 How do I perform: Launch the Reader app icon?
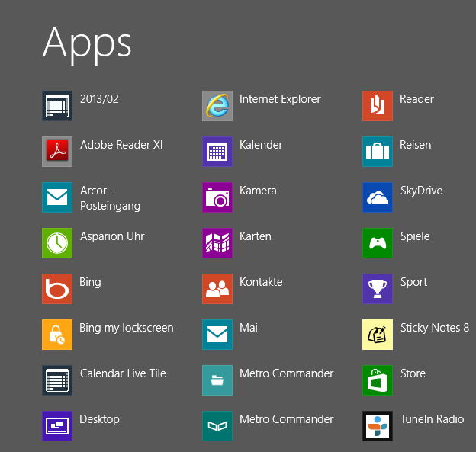378,106
